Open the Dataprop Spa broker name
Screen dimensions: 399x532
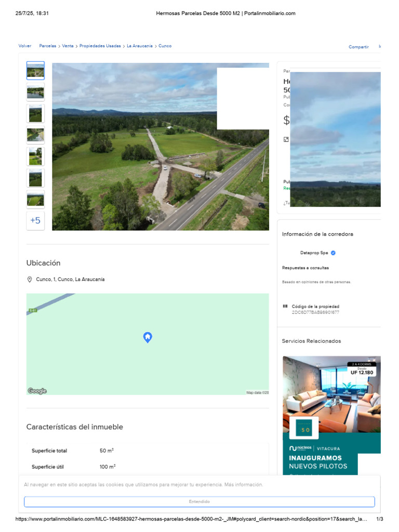(x=314, y=253)
